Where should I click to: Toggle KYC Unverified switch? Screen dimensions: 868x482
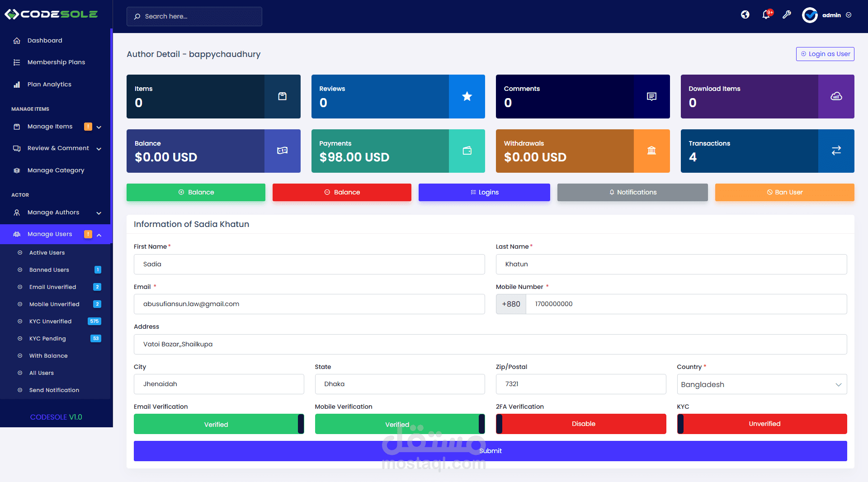[762, 424]
